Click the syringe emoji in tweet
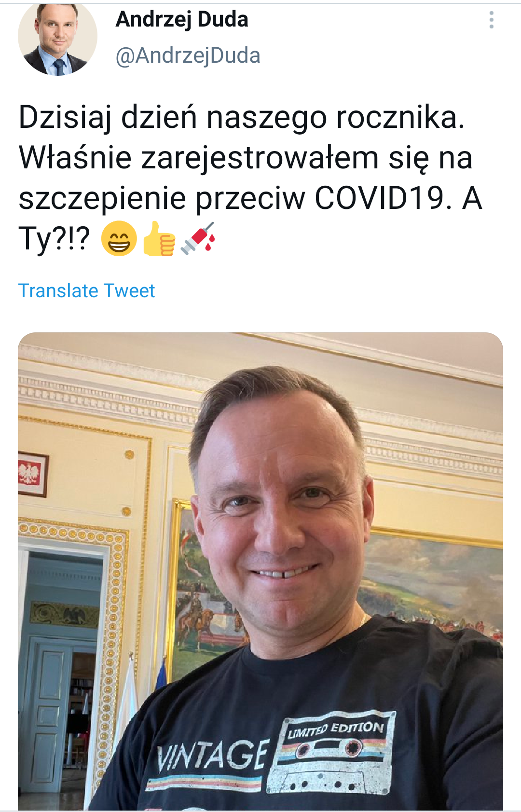This screenshot has width=521, height=812. (x=198, y=237)
